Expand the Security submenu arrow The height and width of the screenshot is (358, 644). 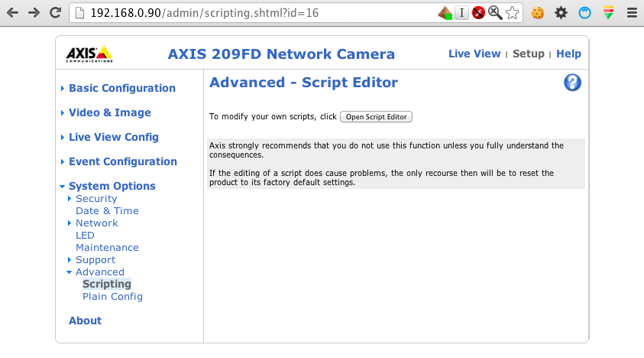coord(70,198)
